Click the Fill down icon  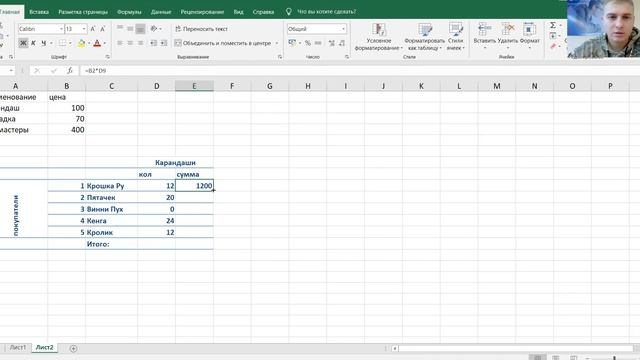point(553,36)
